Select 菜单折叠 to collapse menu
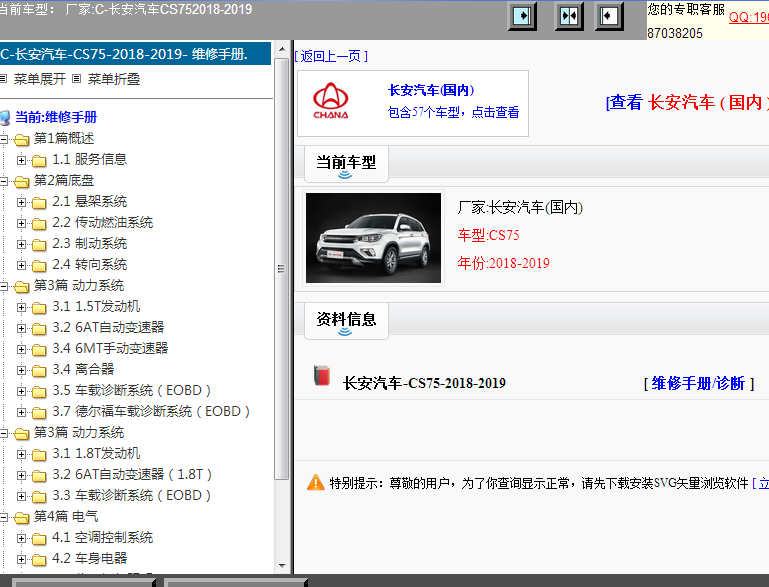This screenshot has height=587, width=769. pos(114,79)
